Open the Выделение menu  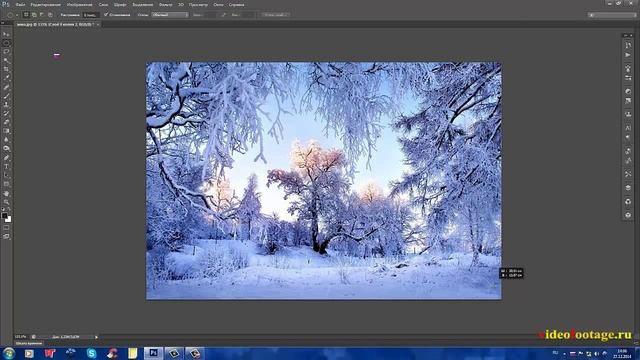(x=142, y=4)
